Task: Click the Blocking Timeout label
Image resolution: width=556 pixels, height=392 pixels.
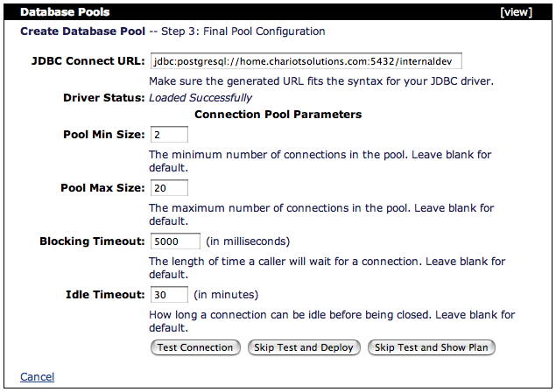Action: pos(92,241)
